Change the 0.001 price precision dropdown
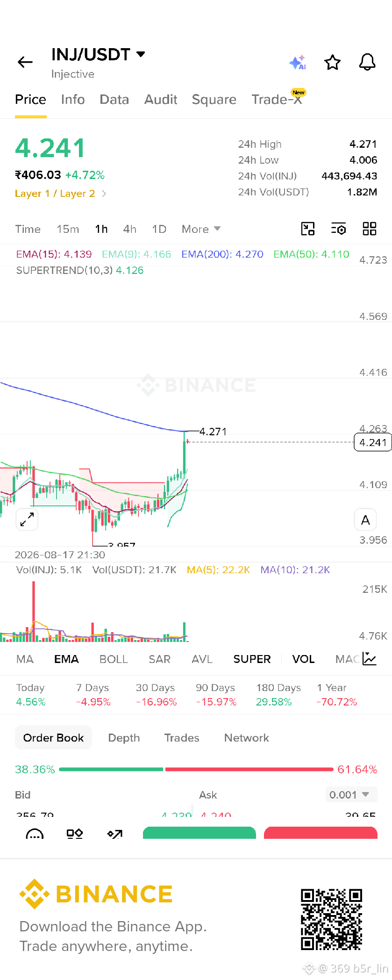 coord(351,795)
